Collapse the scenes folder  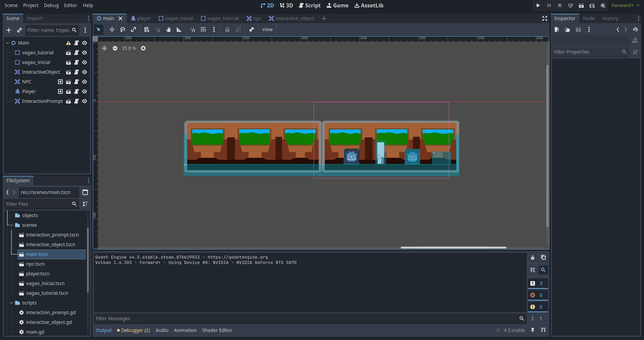[11, 225]
